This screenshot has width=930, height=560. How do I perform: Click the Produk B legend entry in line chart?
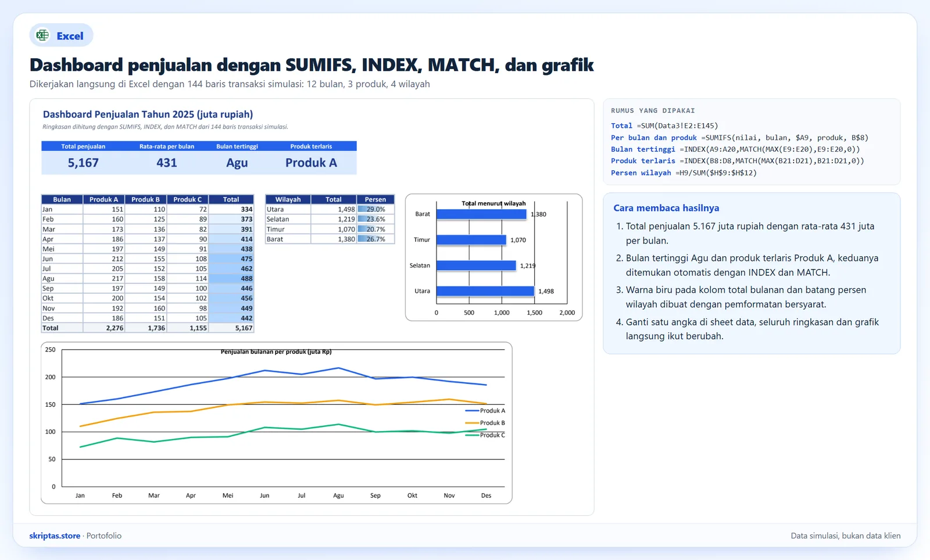(x=485, y=423)
